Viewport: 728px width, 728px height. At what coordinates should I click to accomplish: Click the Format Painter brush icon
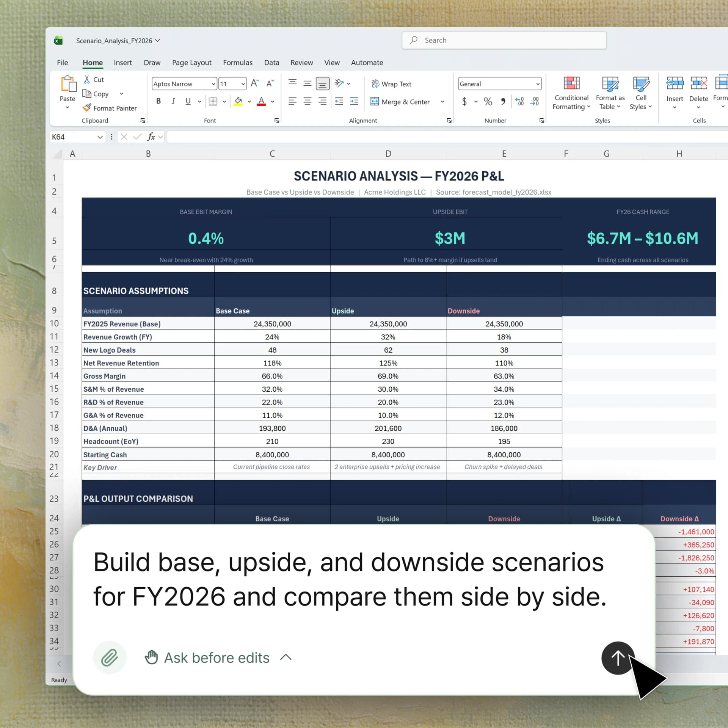(x=87, y=108)
